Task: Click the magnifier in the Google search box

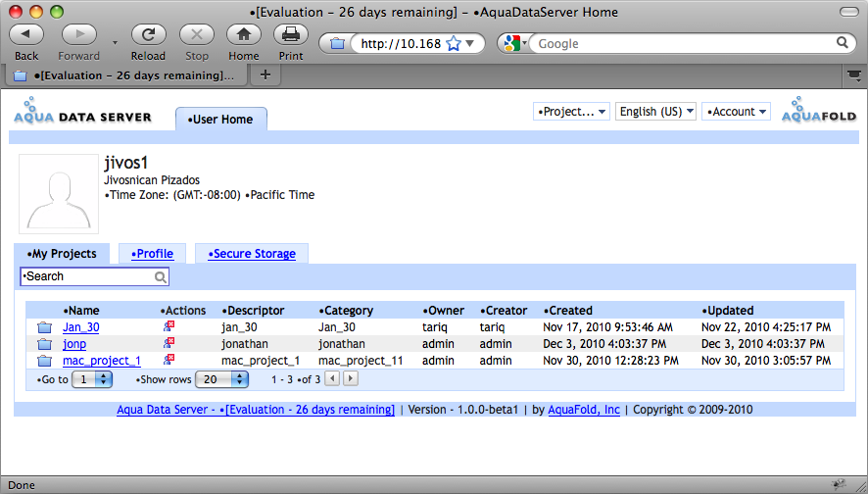Action: click(x=842, y=43)
